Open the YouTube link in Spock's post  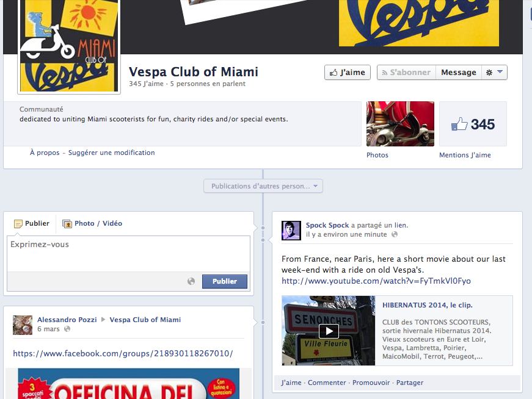click(376, 281)
